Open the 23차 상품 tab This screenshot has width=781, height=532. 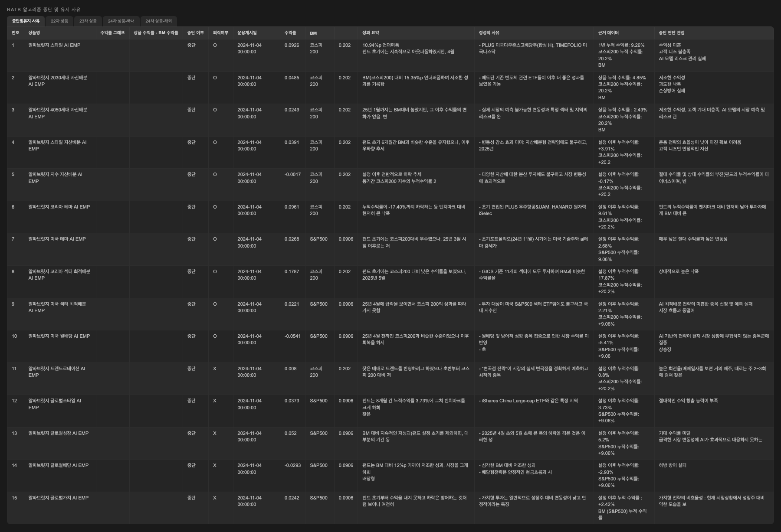[x=88, y=21]
